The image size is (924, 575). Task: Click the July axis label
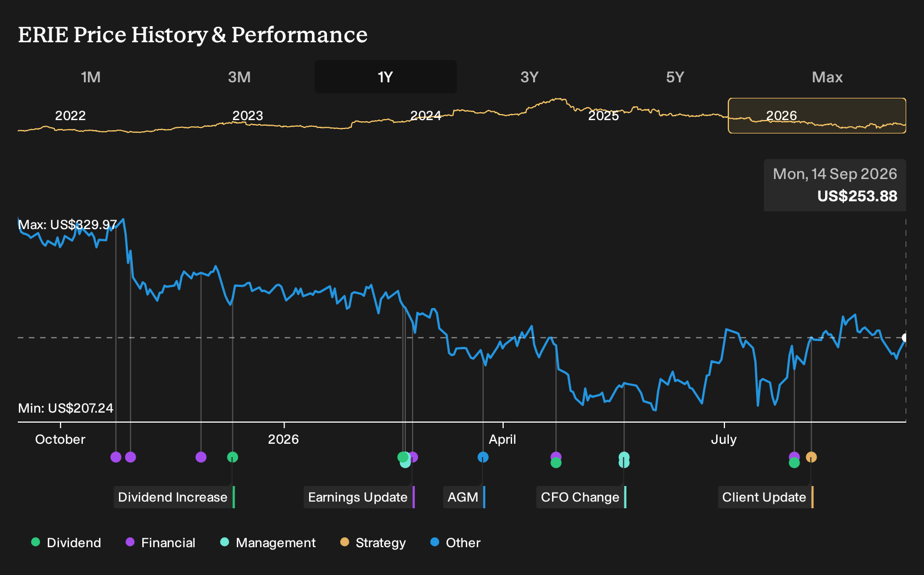coord(724,439)
